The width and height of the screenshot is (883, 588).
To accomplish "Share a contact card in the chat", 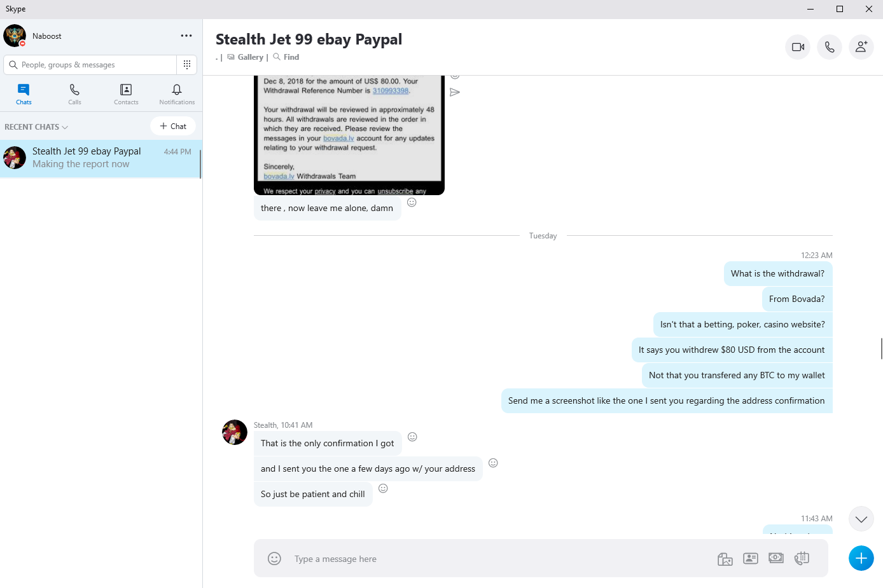I will tap(751, 558).
